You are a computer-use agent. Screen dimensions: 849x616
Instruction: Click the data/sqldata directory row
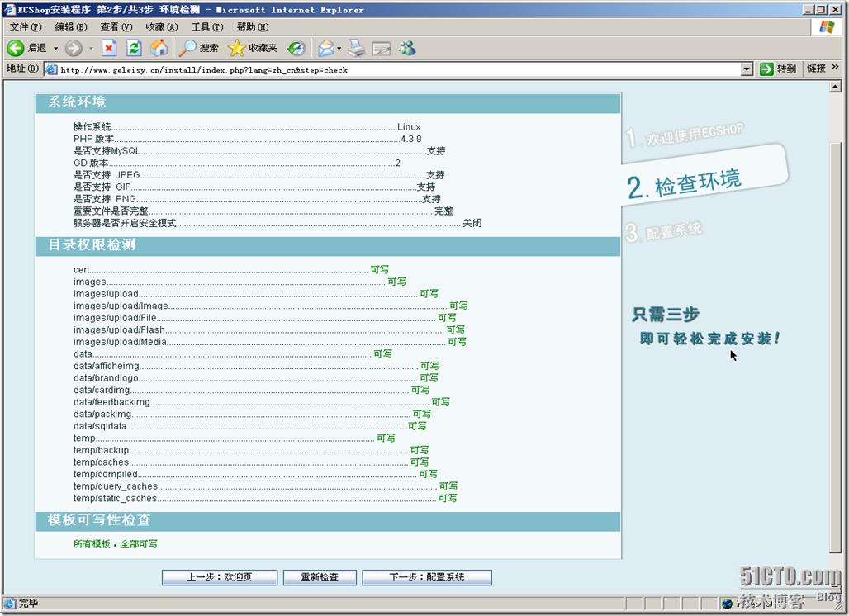point(249,426)
